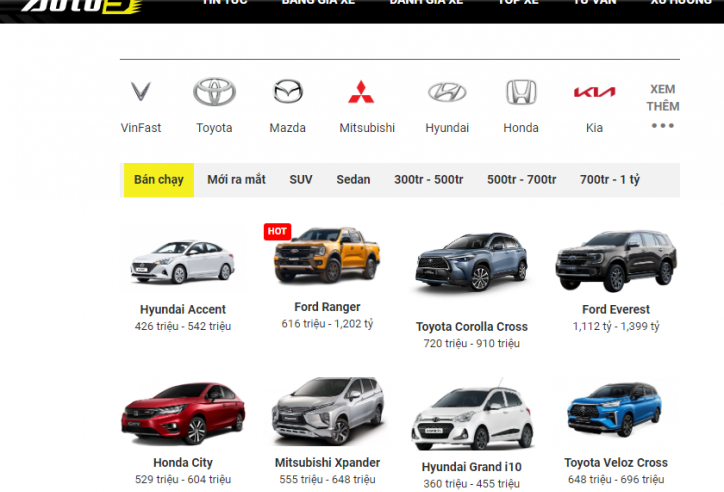Click the price text 360 triệu - 455 triệu
The width and height of the screenshot is (724, 492).
[x=471, y=484]
